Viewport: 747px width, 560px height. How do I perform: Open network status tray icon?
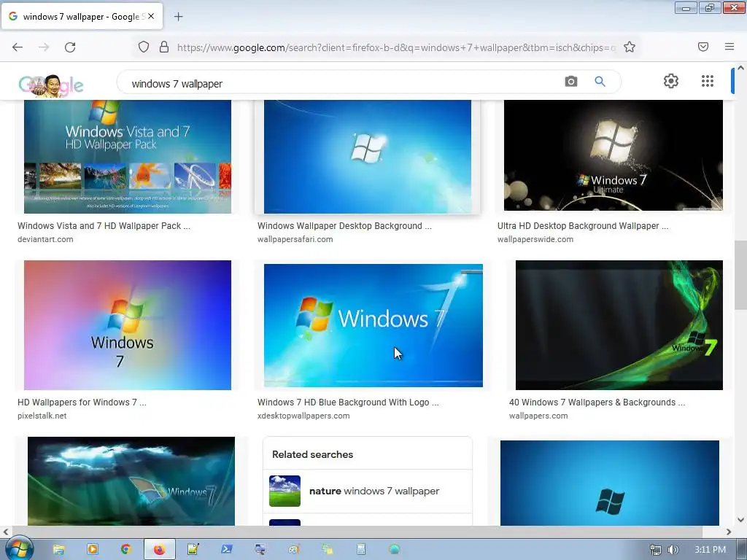pos(656,550)
